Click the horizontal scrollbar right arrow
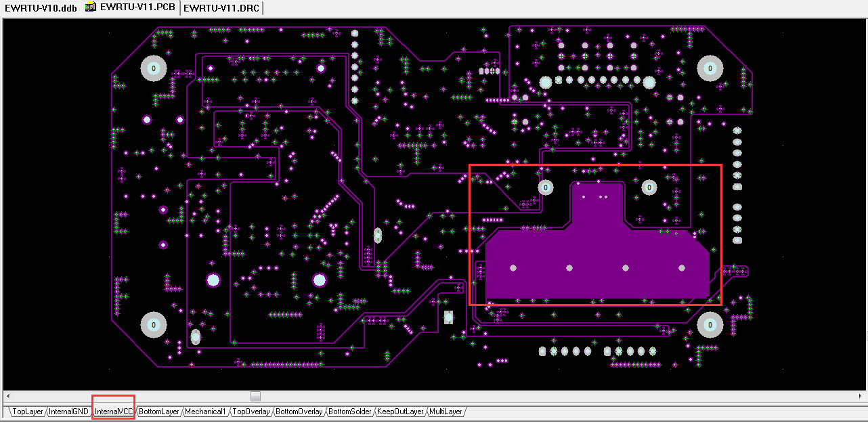Image resolution: width=868 pixels, height=423 pixels. click(860, 396)
